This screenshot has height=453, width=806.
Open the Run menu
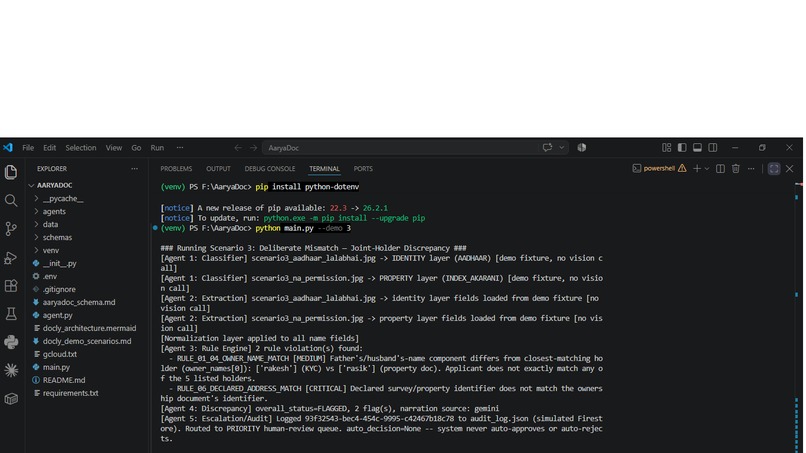coord(157,148)
